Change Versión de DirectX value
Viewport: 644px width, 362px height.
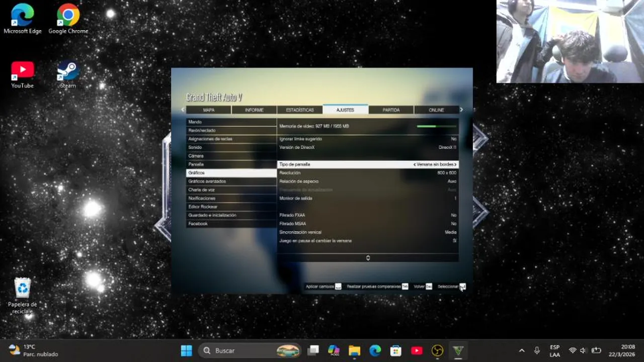(368, 147)
